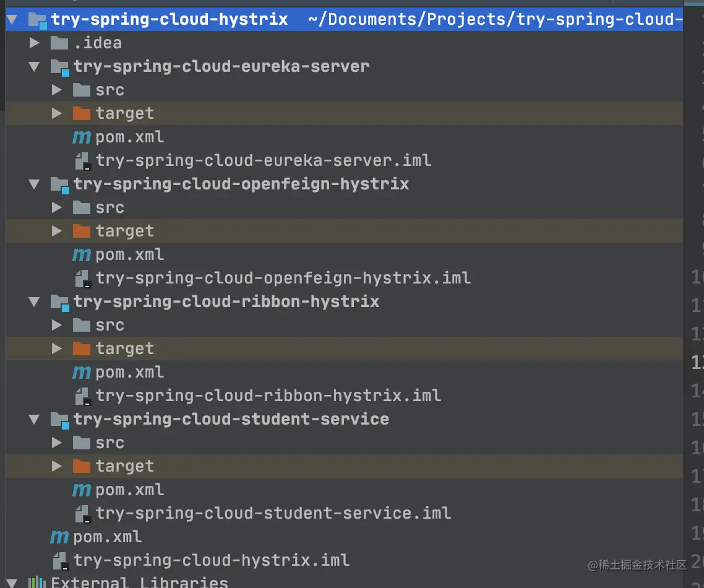The image size is (704, 588).
Task: Expand src under ribbon-hystrix module
Action: [x=56, y=325]
